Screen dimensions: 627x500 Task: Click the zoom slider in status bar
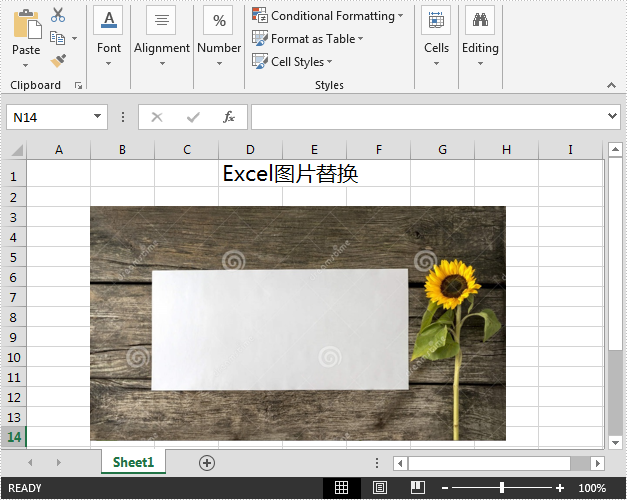[x=502, y=488]
